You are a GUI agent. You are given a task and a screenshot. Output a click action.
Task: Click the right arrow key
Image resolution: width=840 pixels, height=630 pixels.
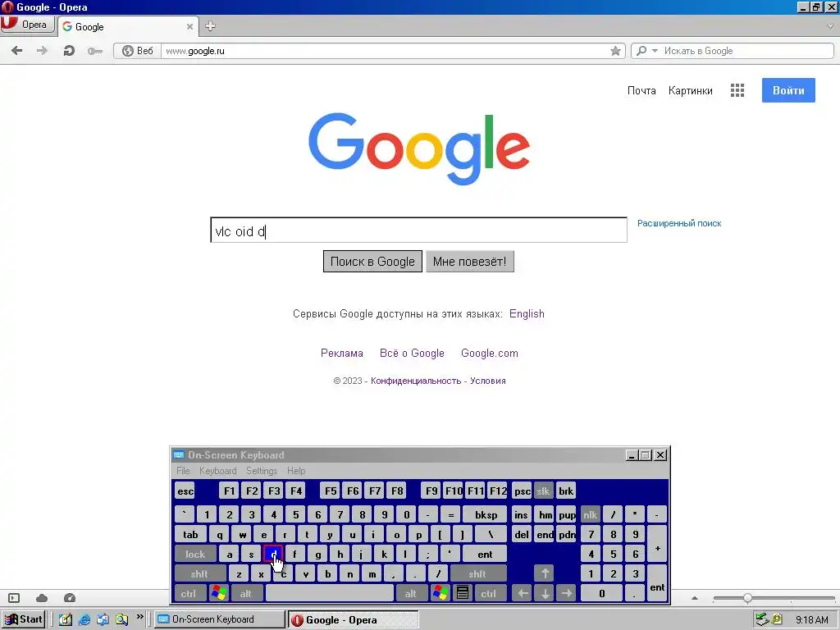(x=566, y=594)
